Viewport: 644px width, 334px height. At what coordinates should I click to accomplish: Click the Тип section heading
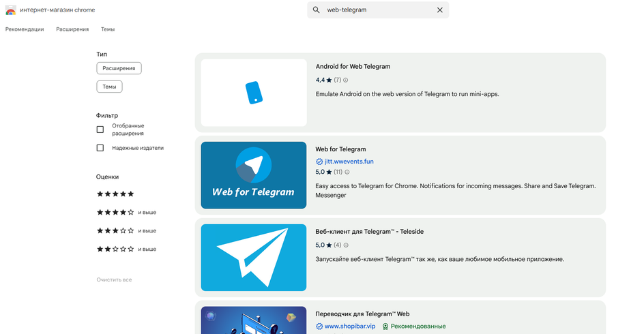coord(102,54)
